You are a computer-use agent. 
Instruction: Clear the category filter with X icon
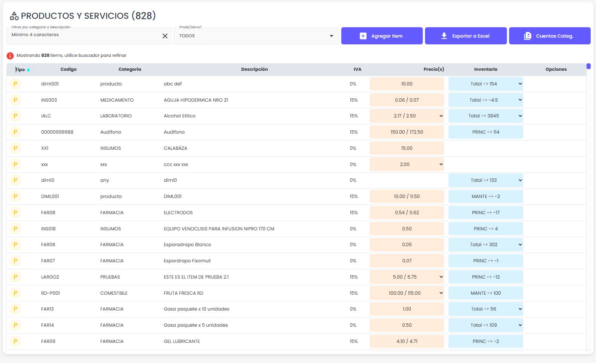(165, 36)
